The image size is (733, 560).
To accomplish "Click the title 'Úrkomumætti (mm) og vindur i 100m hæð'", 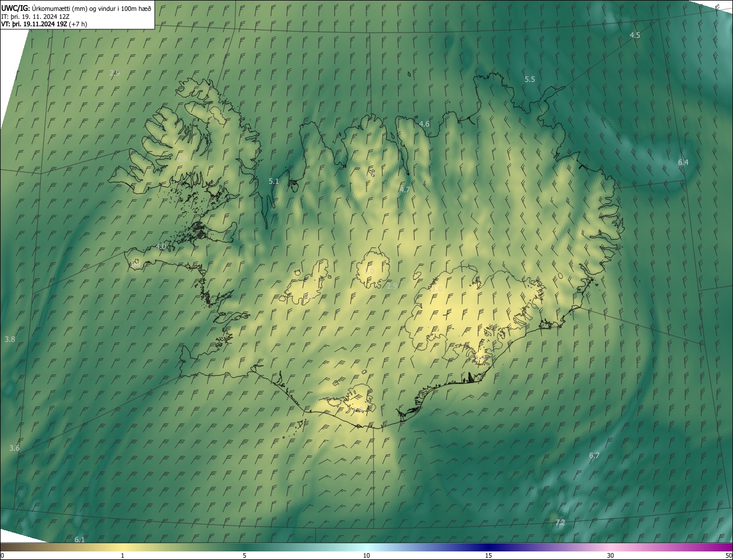I will pos(92,8).
